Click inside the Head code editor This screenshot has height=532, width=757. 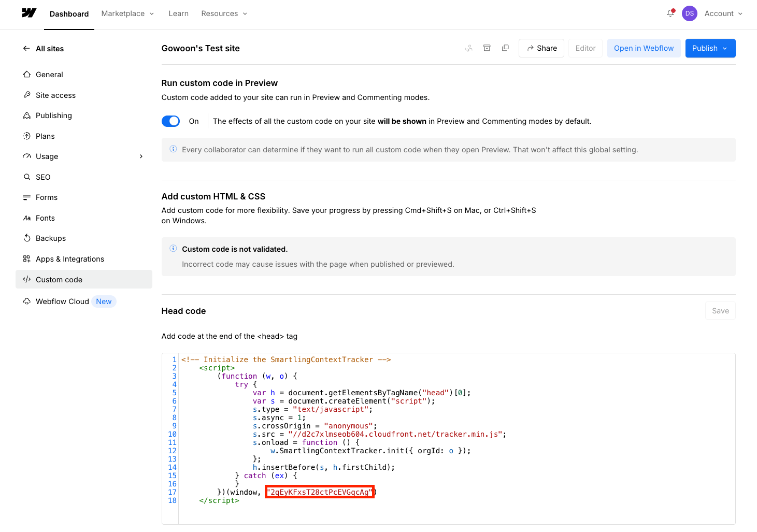(448, 438)
